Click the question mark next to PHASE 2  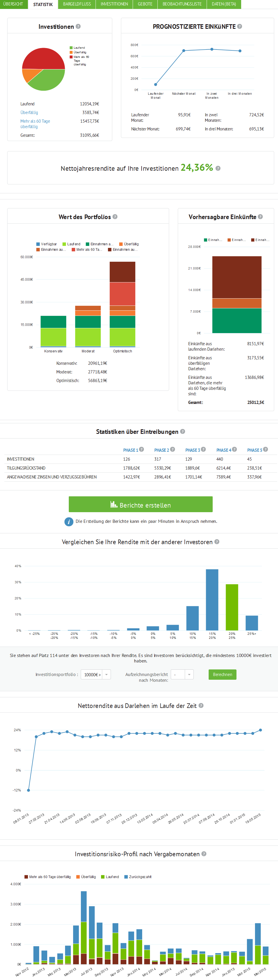tap(173, 449)
